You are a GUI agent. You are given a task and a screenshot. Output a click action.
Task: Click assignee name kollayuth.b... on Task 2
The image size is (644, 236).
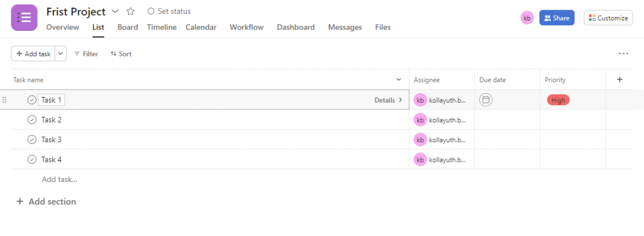[448, 120]
